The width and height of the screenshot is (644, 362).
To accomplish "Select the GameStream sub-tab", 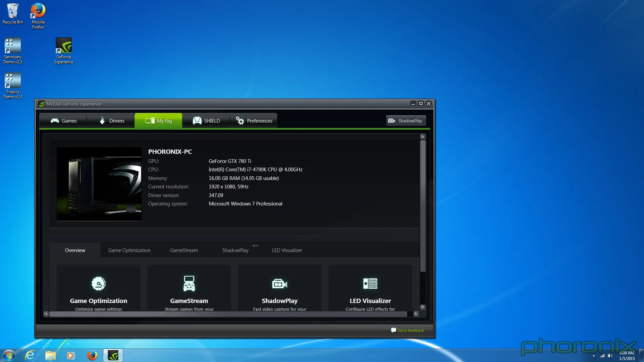I will point(183,250).
